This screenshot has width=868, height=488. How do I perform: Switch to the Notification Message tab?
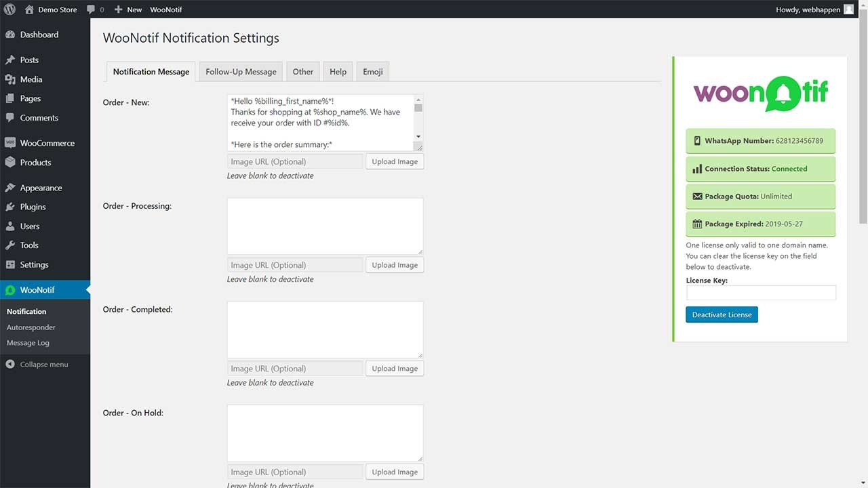coord(151,71)
